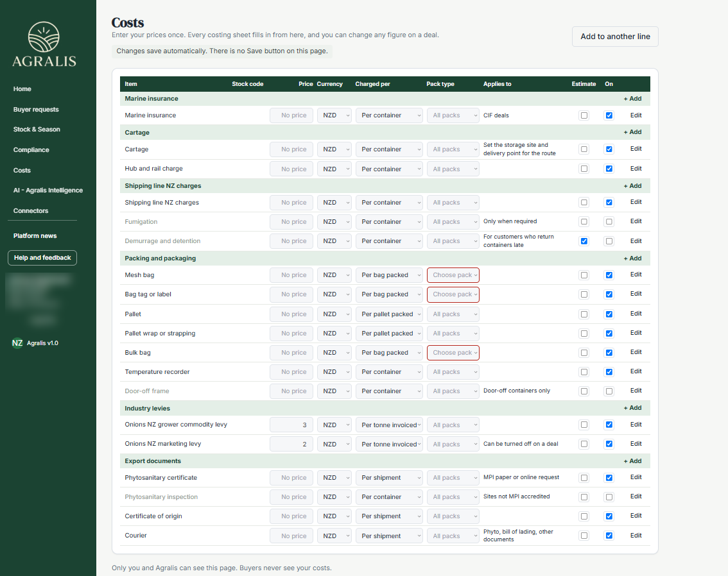Open Charged per for Phytosanitary certificate
Image resolution: width=728 pixels, height=576 pixels.
pos(389,478)
